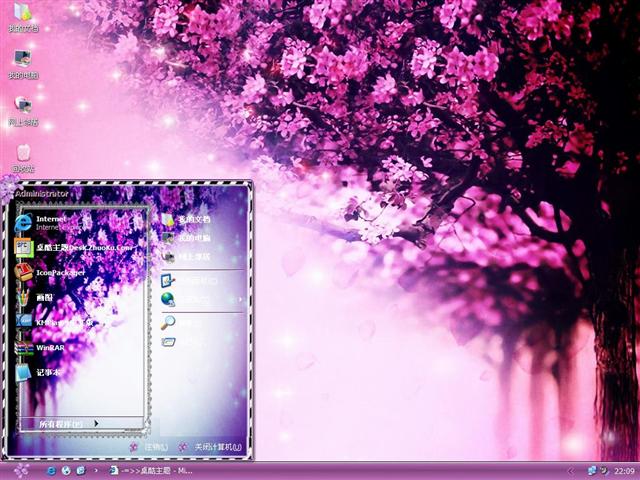Click the Administrator user name
Image resolution: width=640 pixels, height=480 pixels.
pyautogui.click(x=42, y=193)
